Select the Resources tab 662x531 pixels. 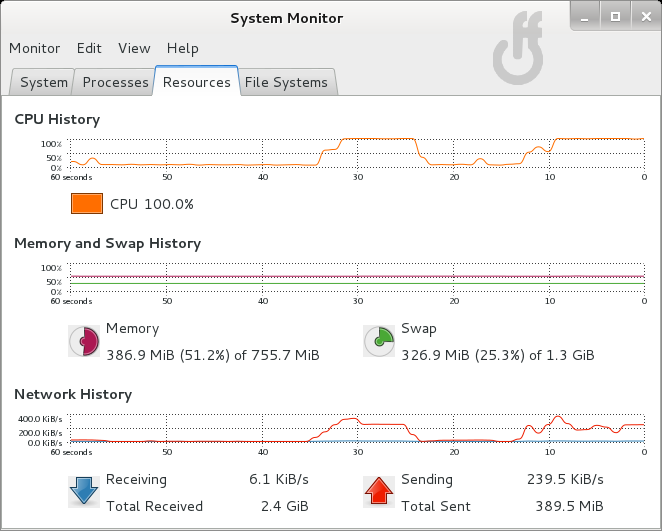click(197, 81)
